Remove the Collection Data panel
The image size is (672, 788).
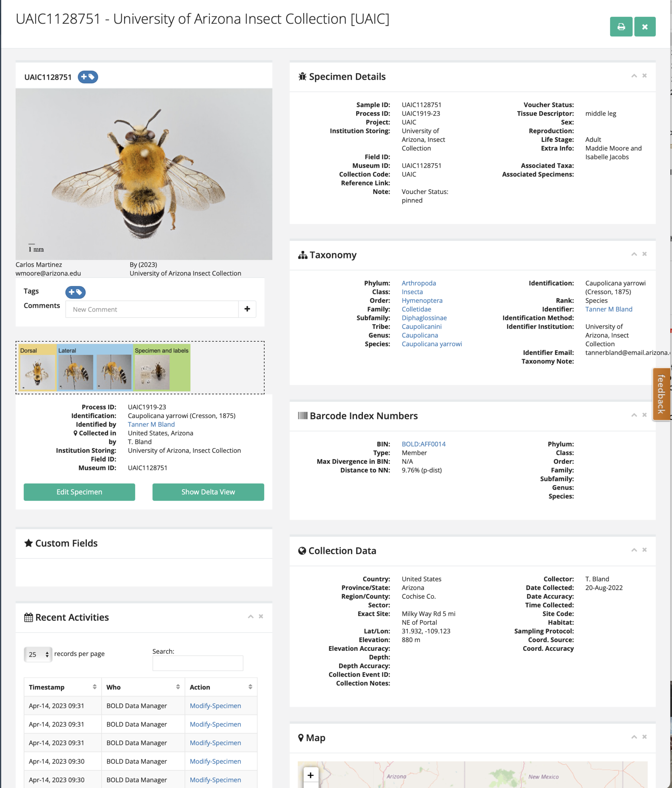pyautogui.click(x=644, y=550)
